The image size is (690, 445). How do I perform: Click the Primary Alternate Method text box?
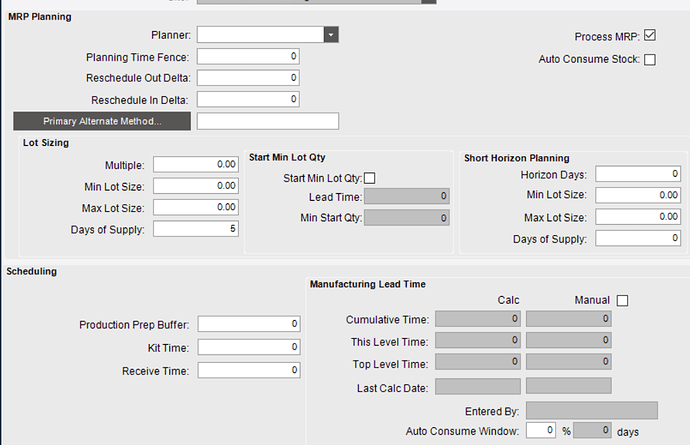[268, 121]
